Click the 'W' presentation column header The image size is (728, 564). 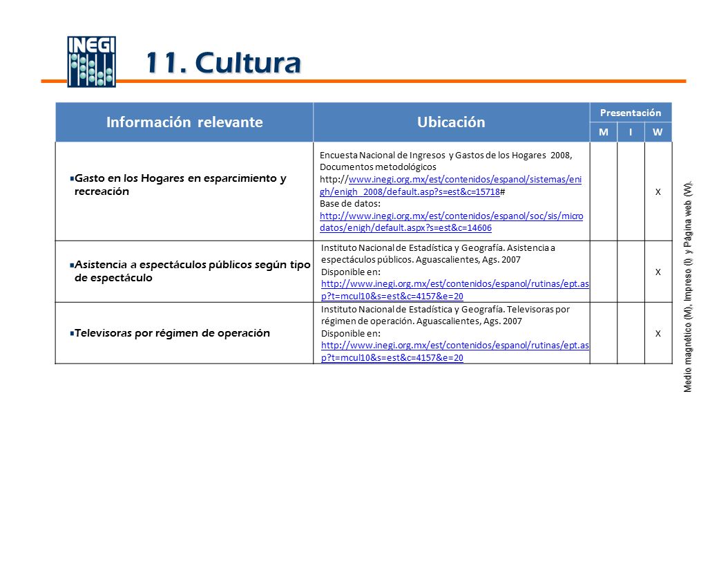[x=658, y=133]
